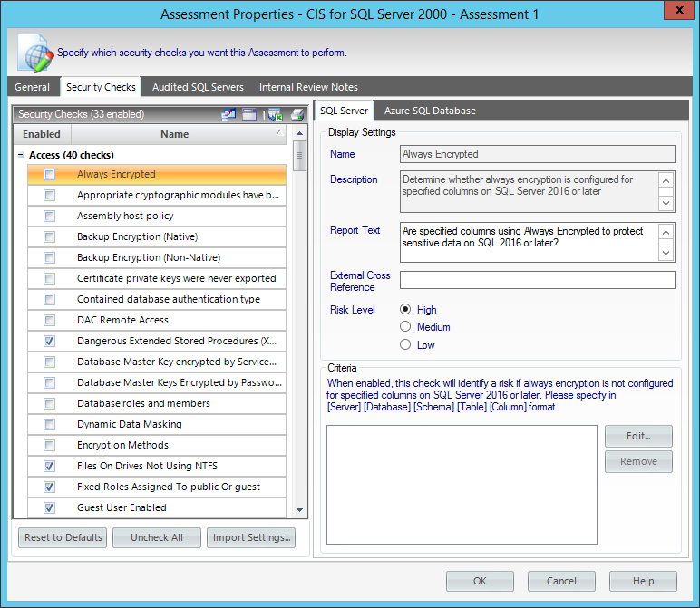700x608 pixels.
Task: Tick Certificate private keys never exported checkbox
Action: (50, 279)
